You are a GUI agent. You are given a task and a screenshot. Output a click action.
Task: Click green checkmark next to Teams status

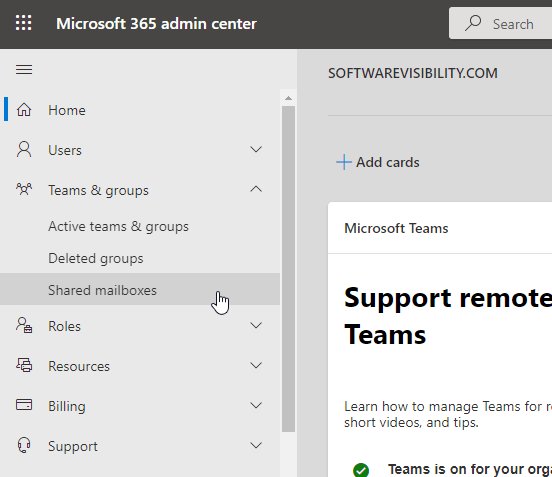click(x=361, y=470)
